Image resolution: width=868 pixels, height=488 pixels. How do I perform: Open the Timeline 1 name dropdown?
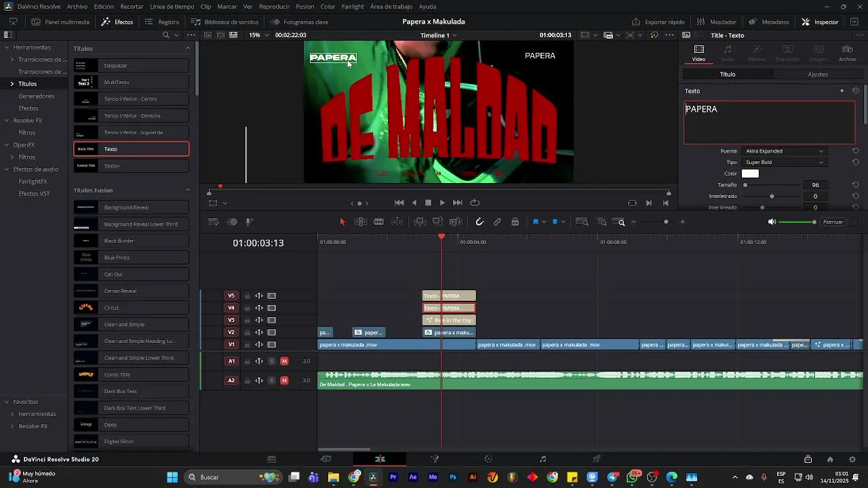pyautogui.click(x=439, y=35)
